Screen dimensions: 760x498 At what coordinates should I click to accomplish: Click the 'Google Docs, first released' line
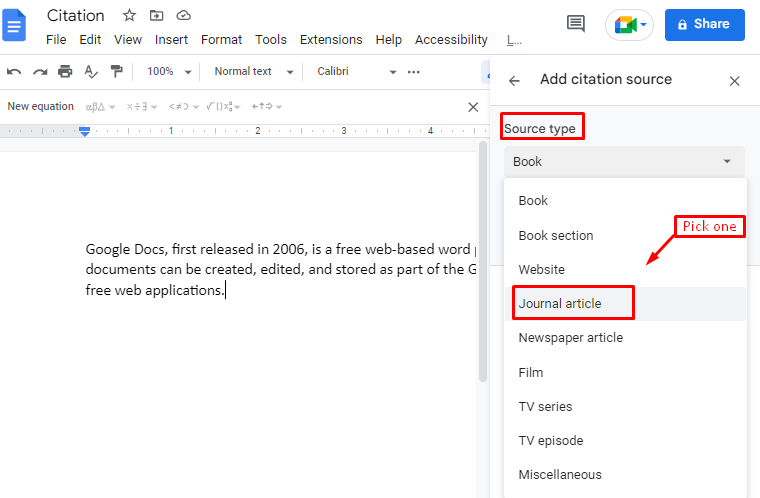281,249
